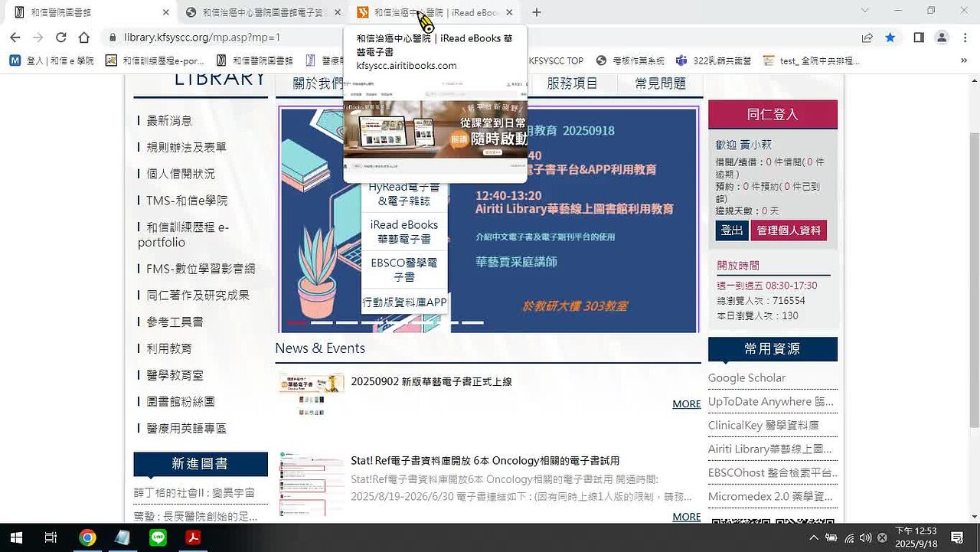The width and height of the screenshot is (980, 552).
Task: Select iRead eBooks華藝電子書 from the dropdown
Action: coord(403,232)
